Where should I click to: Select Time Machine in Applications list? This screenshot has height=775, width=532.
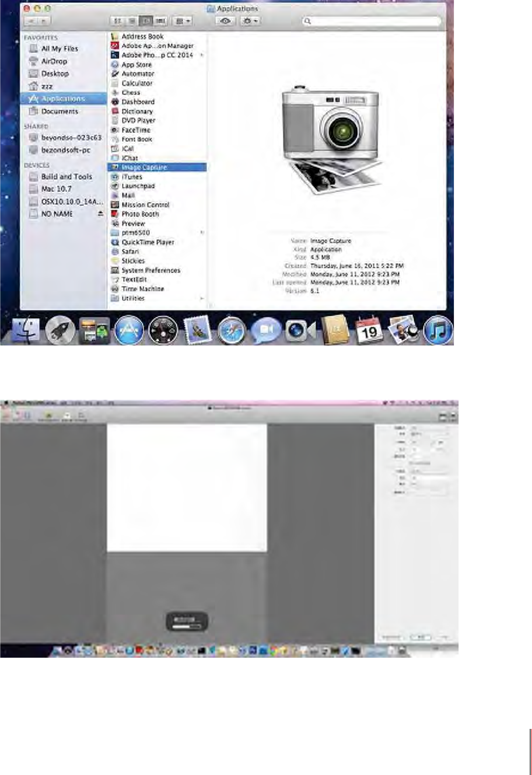click(x=142, y=289)
